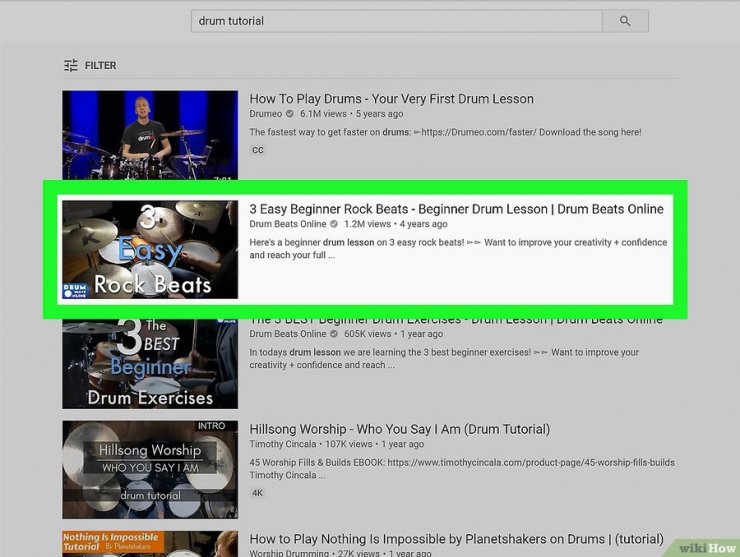Visit the Worship Drumming channel link

coord(289,553)
